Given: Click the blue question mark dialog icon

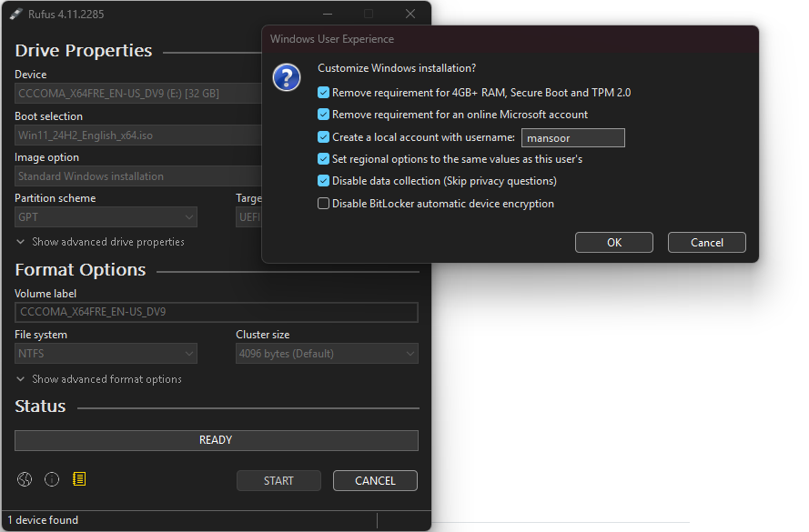Looking at the screenshot, I should click(x=287, y=77).
